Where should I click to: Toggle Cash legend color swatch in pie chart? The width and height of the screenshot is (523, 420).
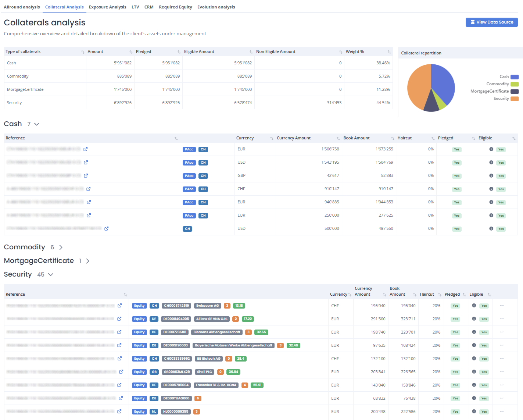515,77
